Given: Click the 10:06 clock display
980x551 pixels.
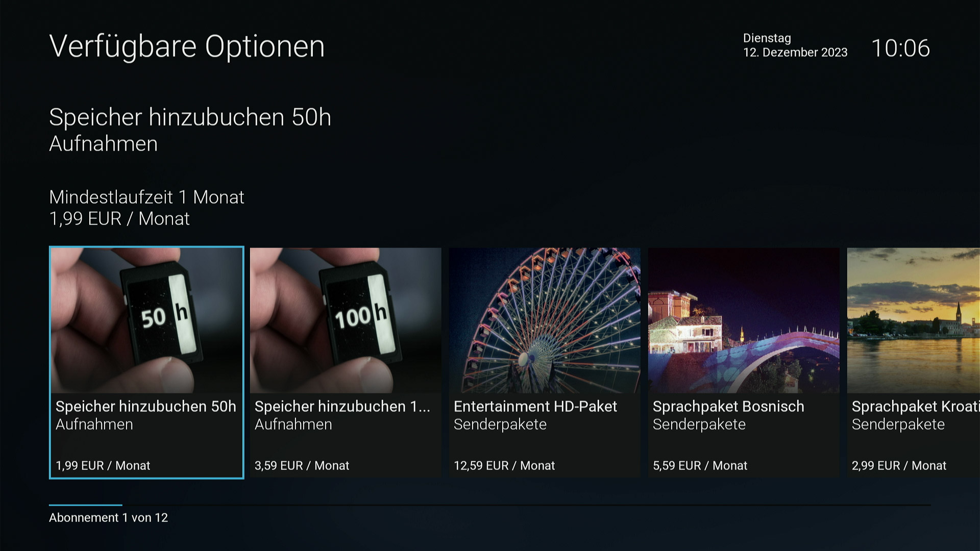Looking at the screenshot, I should click(901, 48).
